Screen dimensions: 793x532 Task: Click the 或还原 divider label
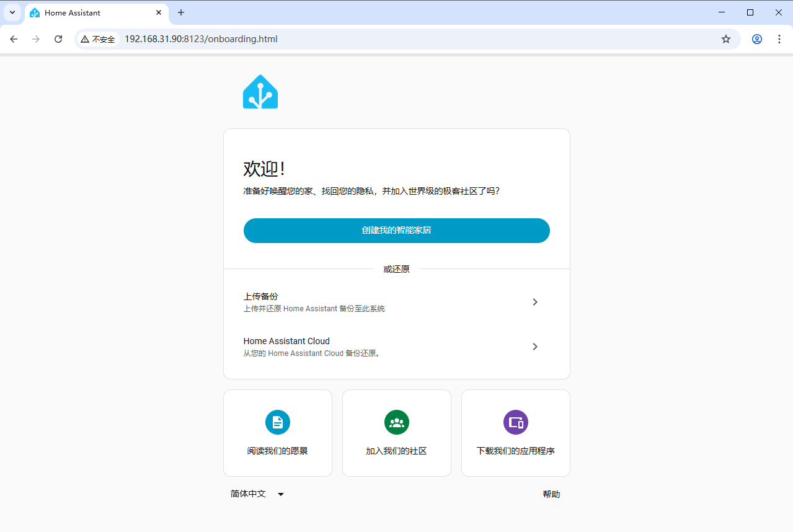[x=396, y=268]
